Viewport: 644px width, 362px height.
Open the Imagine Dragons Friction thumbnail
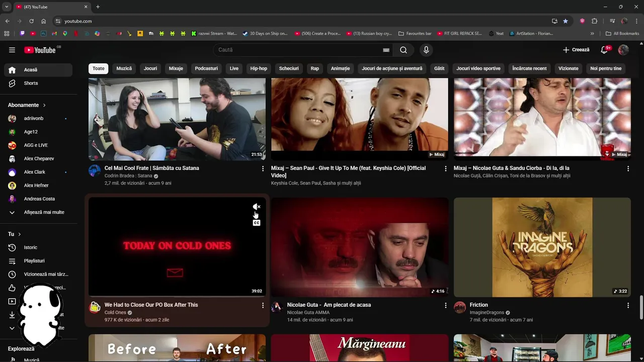(542, 247)
